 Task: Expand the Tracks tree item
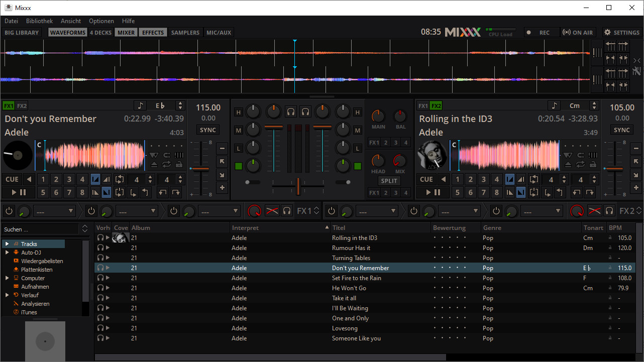point(7,244)
